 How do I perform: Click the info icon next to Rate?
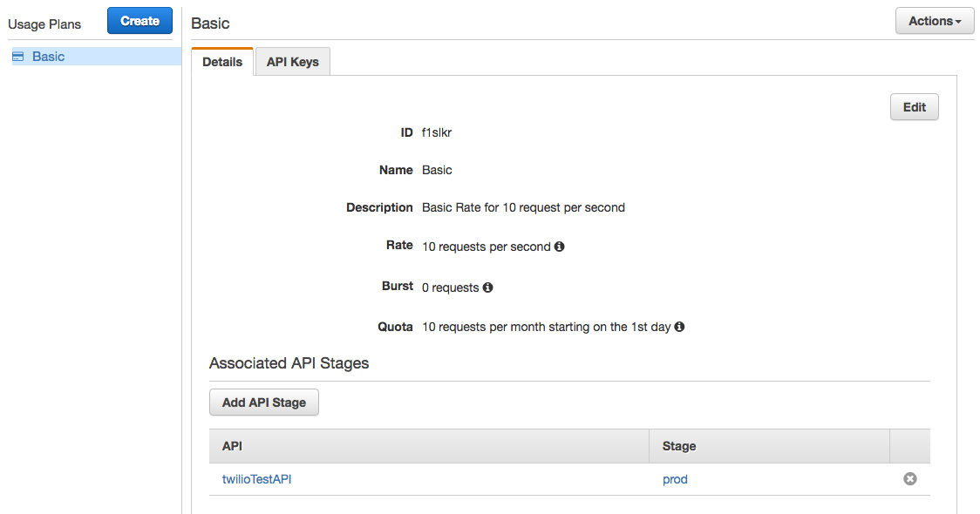(x=560, y=247)
